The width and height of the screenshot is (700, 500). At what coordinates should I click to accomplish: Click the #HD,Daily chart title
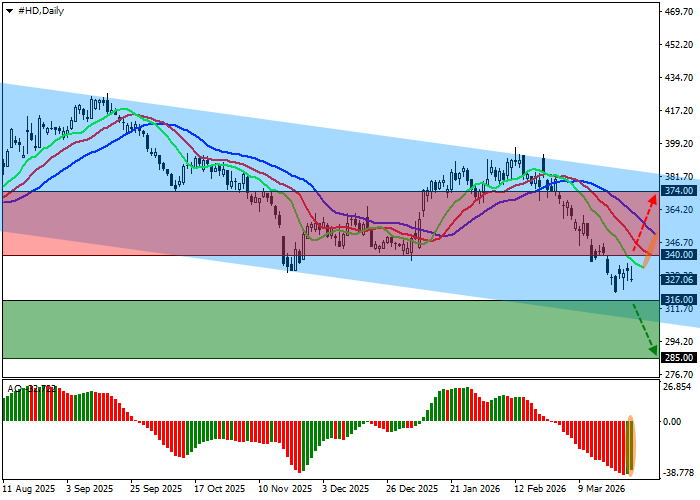coord(42,10)
